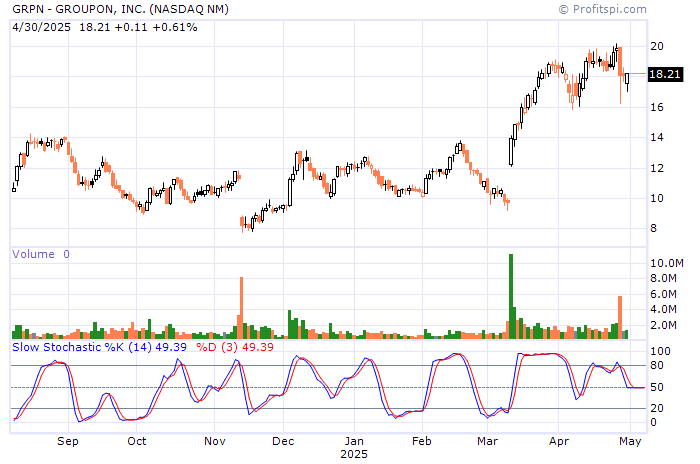Click the 8 price axis label

(x=654, y=228)
